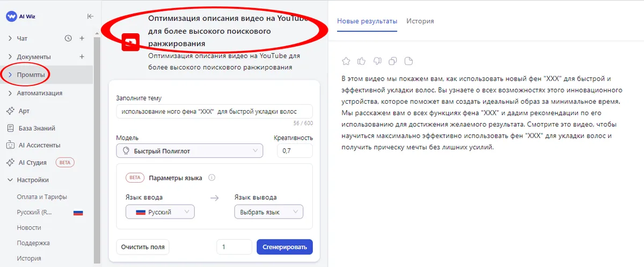Expand the Автоматизация section
Image resolution: width=644 pixels, height=267 pixels.
tap(10, 93)
